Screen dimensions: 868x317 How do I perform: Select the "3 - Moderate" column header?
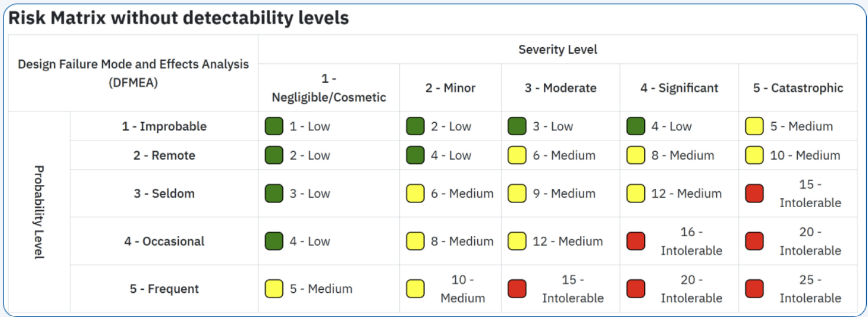(560, 88)
